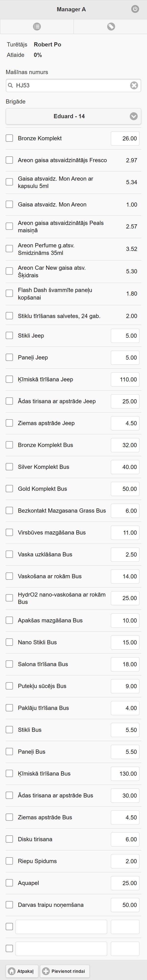Tick the Disku tirisana checkbox
The height and width of the screenshot is (980, 147).
[x=10, y=839]
